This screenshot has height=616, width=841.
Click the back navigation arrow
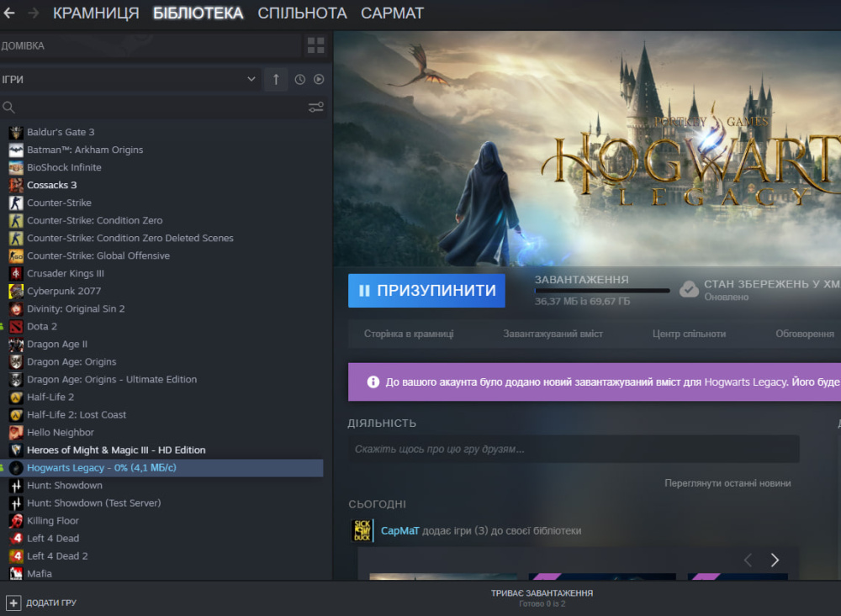[9, 13]
